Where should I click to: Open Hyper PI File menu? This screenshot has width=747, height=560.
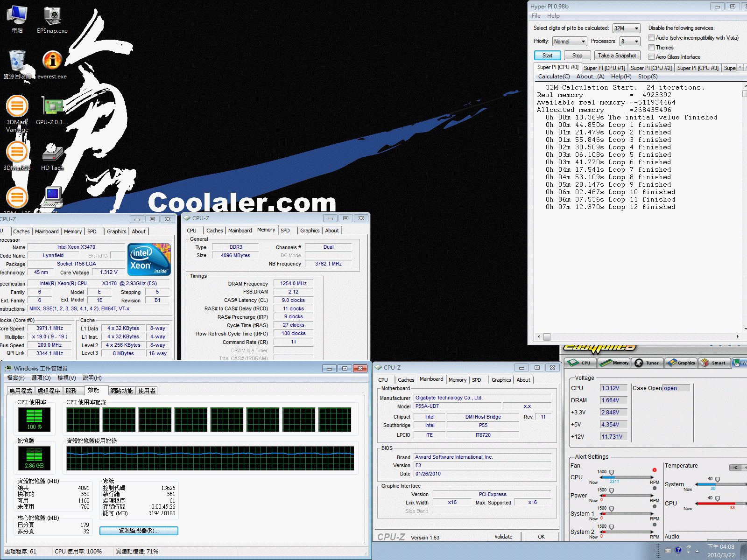[536, 16]
